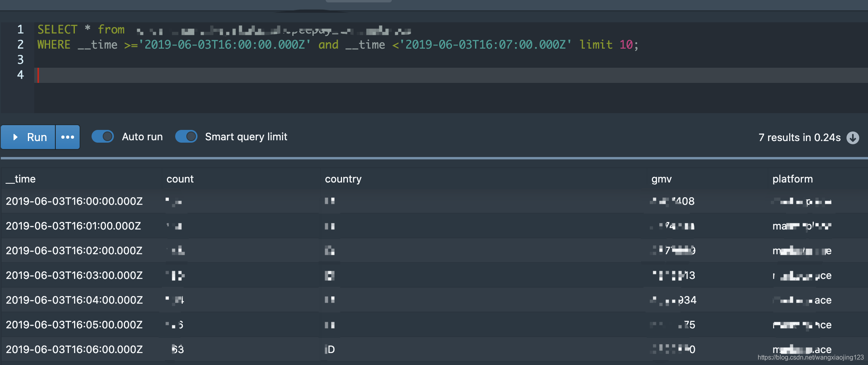
Task: Select the 2019-06-03T16:04:00.000Z time cell
Action: point(74,300)
